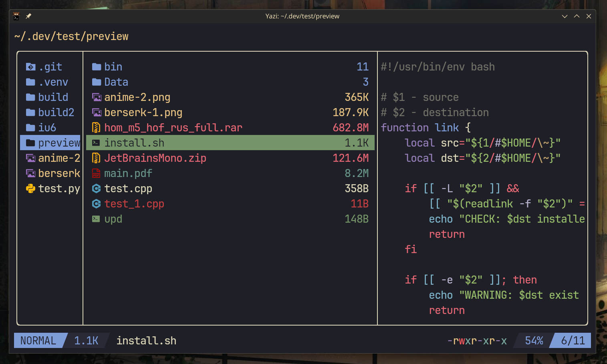Click the pin icon in title bar
This screenshot has width=607, height=364.
tap(28, 16)
